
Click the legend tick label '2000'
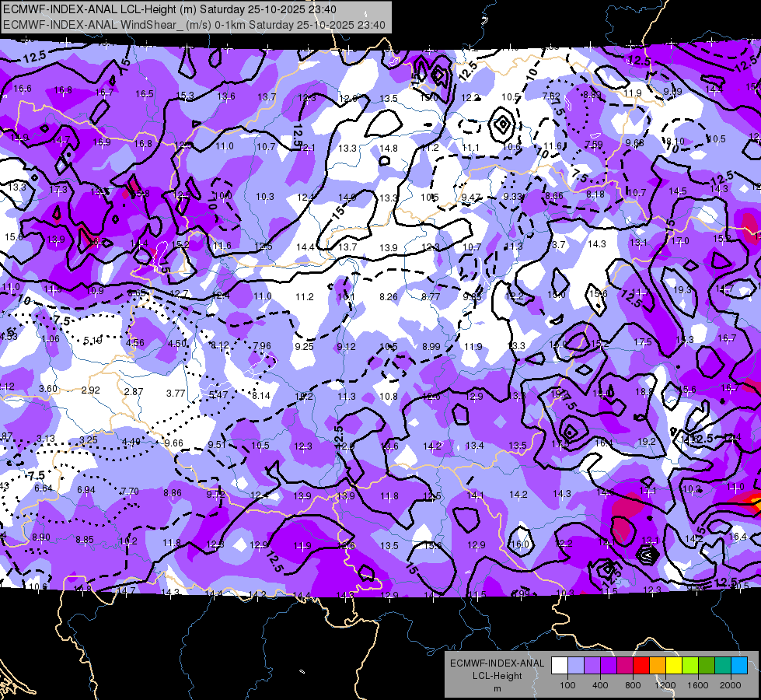pyautogui.click(x=731, y=685)
